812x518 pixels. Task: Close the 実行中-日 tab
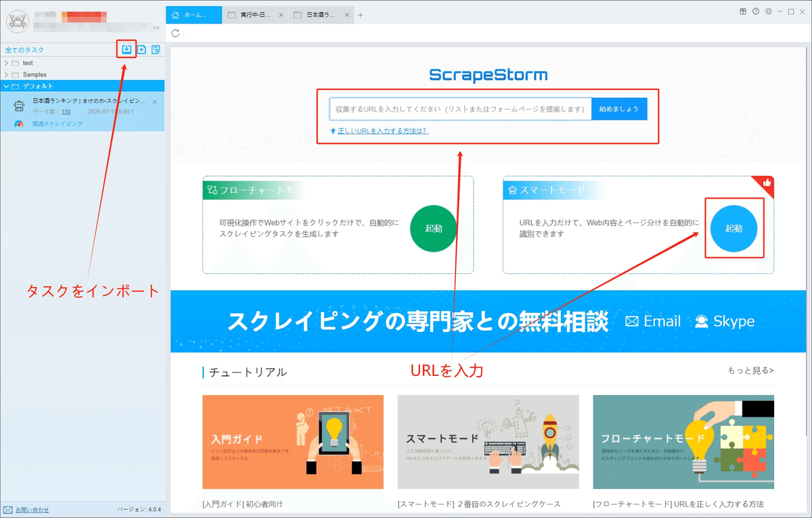(281, 15)
